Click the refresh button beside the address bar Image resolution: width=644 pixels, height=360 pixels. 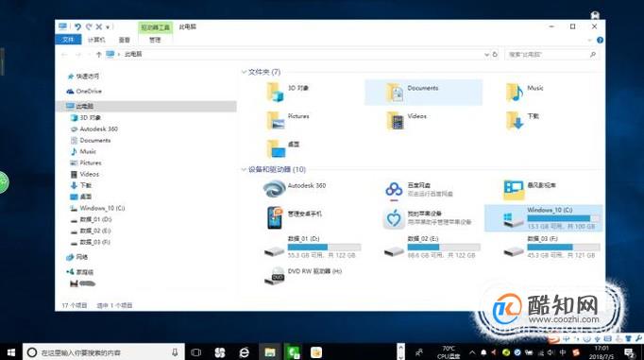coord(495,54)
